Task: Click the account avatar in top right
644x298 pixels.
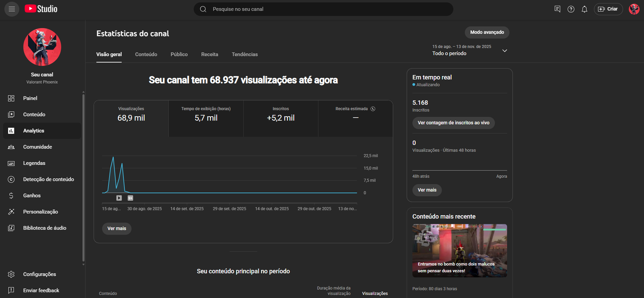Action: [x=634, y=9]
